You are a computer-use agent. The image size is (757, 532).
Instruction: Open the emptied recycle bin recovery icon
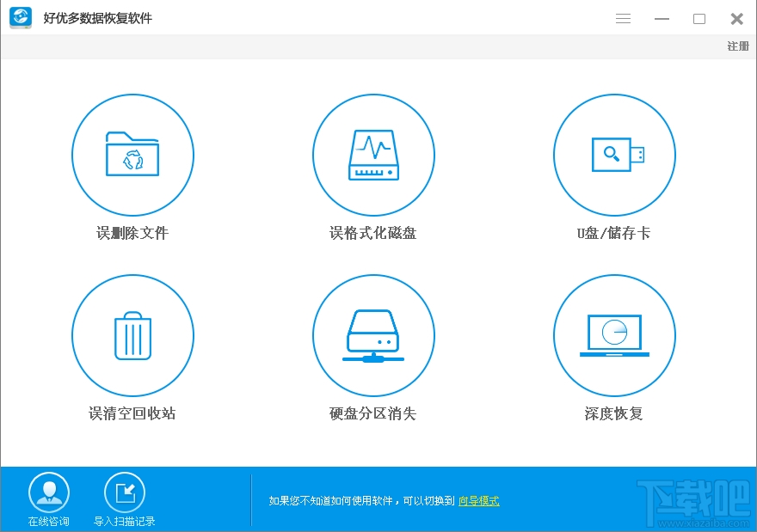coord(132,335)
